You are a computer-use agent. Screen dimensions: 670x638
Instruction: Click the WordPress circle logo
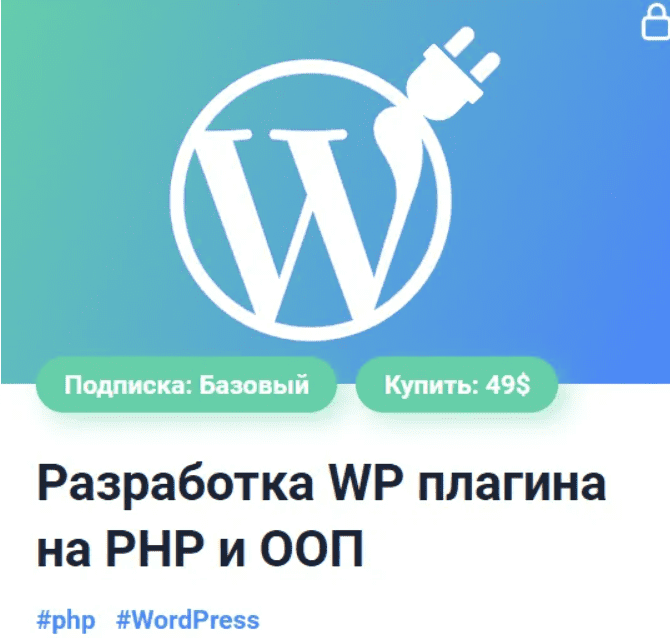coord(311,200)
